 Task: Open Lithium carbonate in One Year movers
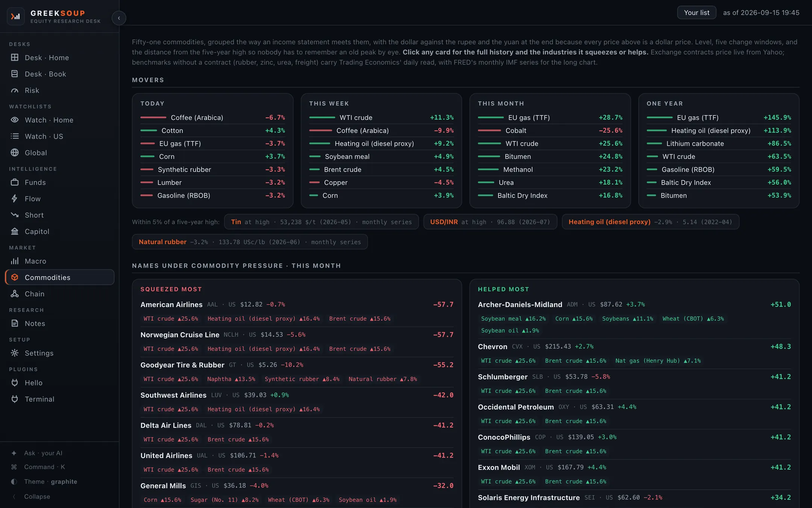click(x=719, y=144)
